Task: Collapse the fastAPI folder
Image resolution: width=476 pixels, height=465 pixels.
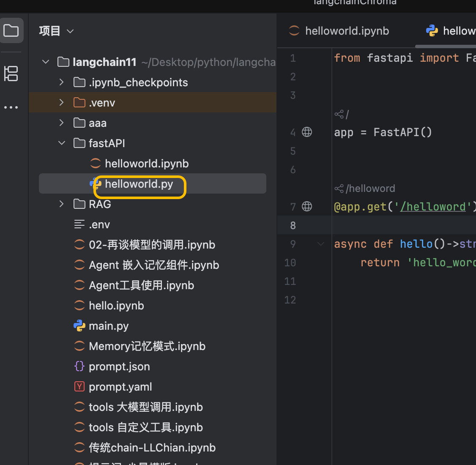Action: [62, 143]
